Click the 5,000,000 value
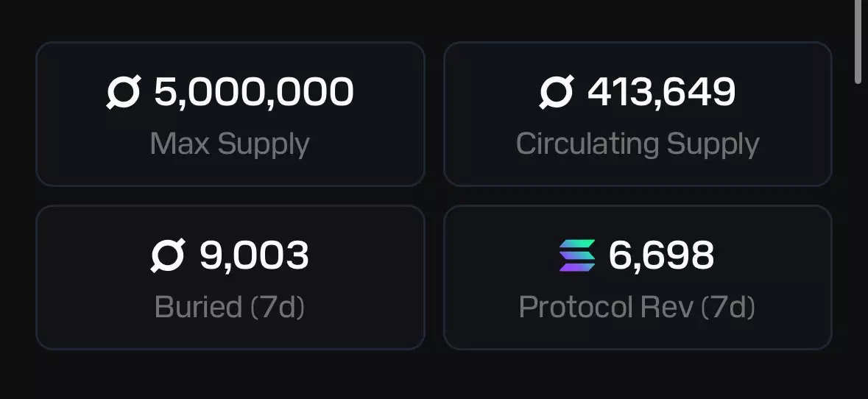 point(254,93)
